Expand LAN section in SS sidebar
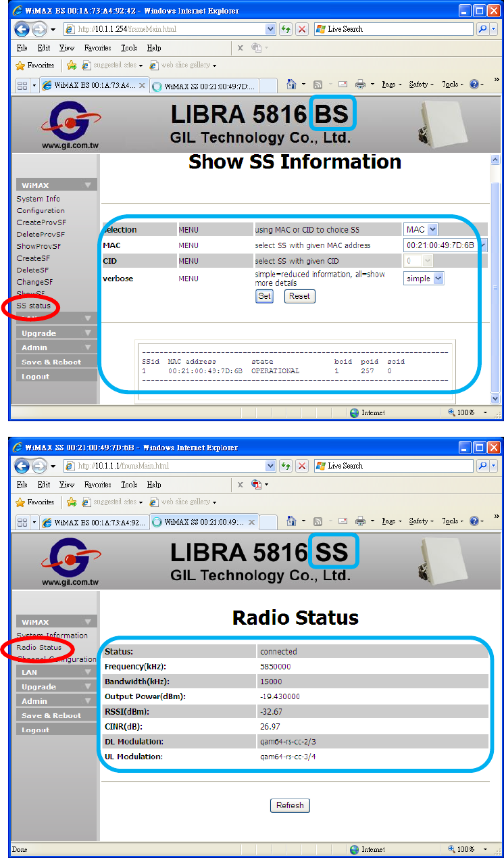Image resolution: width=504 pixels, height=858 pixels. [x=57, y=672]
